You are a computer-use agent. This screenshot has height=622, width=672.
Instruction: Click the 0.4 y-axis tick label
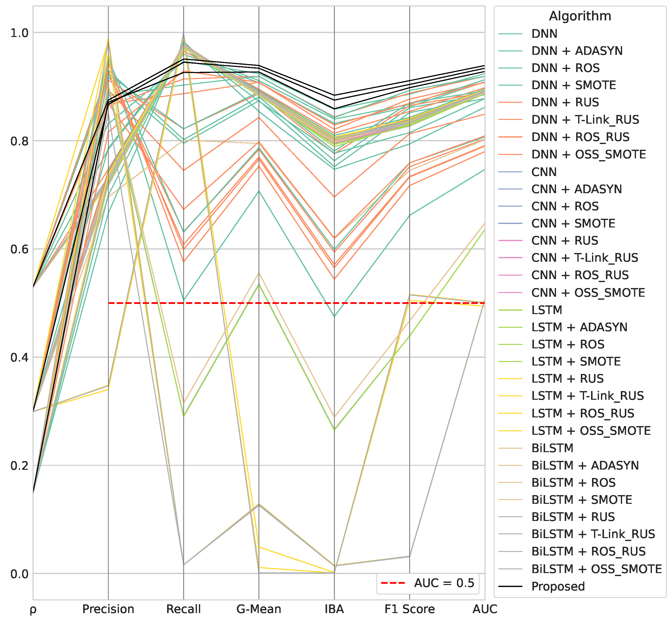(19, 358)
